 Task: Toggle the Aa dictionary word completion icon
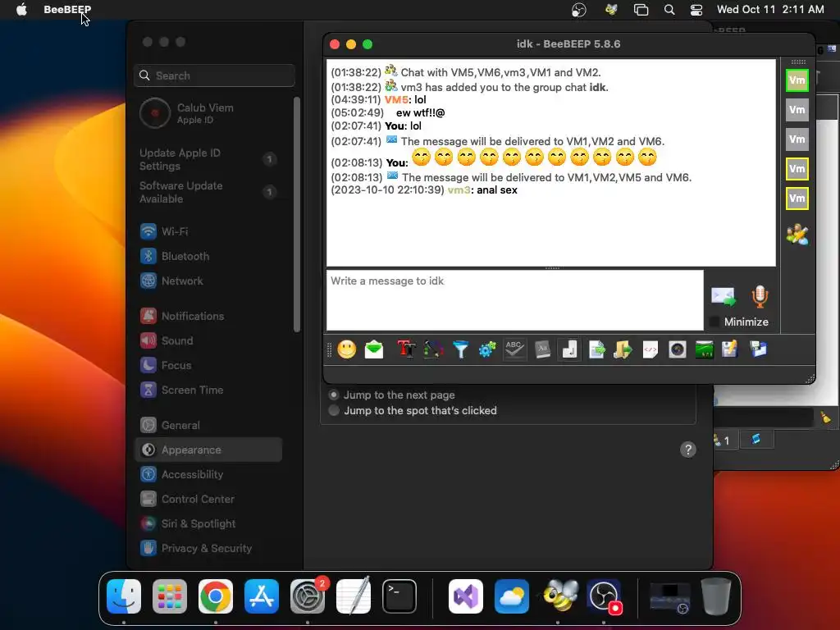542,349
